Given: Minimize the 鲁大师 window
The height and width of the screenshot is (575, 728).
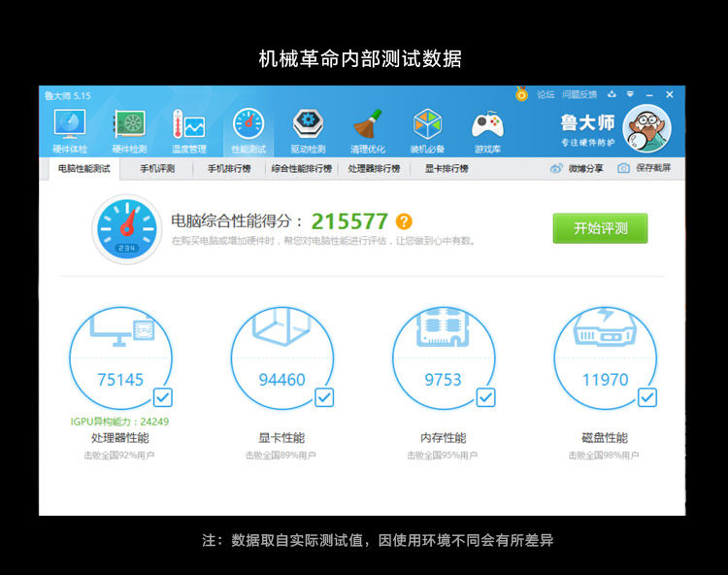Looking at the screenshot, I should [649, 95].
